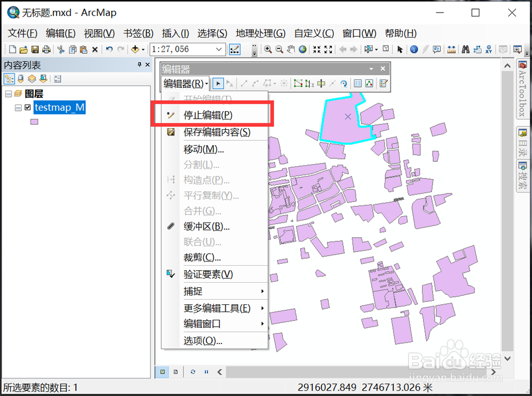Select the Identify info tool
532x396 pixels.
414,50
